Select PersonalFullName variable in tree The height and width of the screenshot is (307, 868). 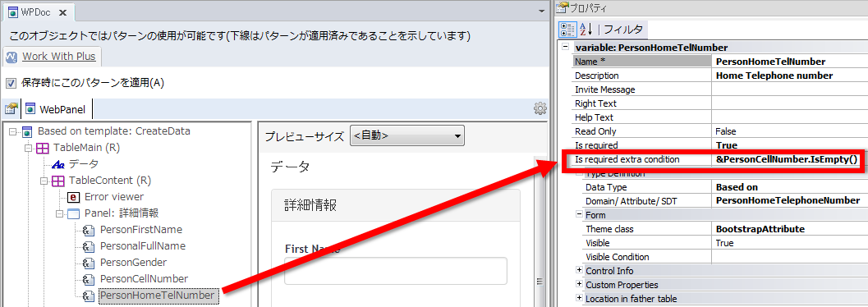point(142,246)
